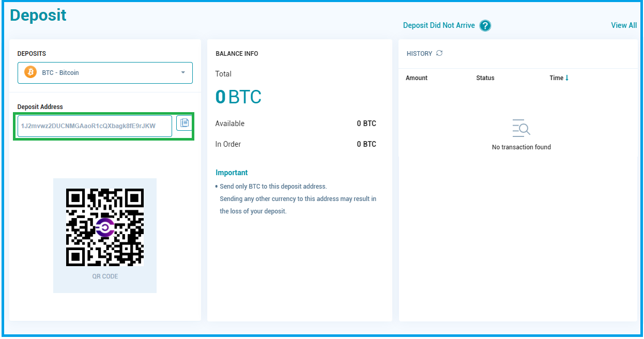Sort history by Amount column

[417, 78]
